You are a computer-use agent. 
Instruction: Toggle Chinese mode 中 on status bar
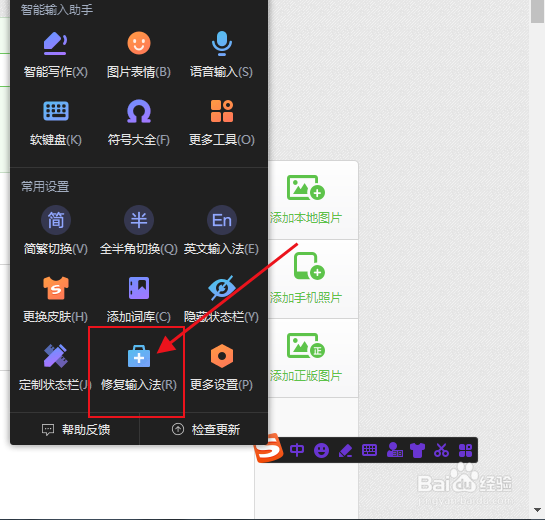coord(297,450)
